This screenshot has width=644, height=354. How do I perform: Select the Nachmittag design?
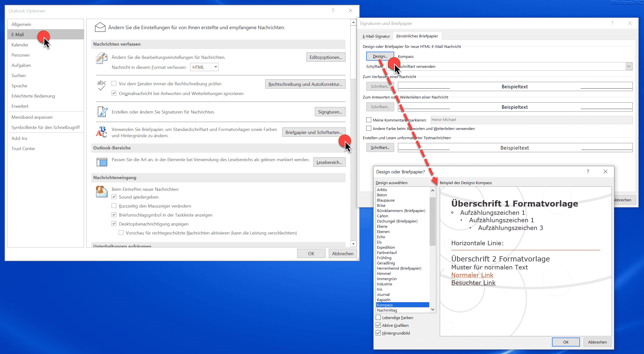point(403,310)
